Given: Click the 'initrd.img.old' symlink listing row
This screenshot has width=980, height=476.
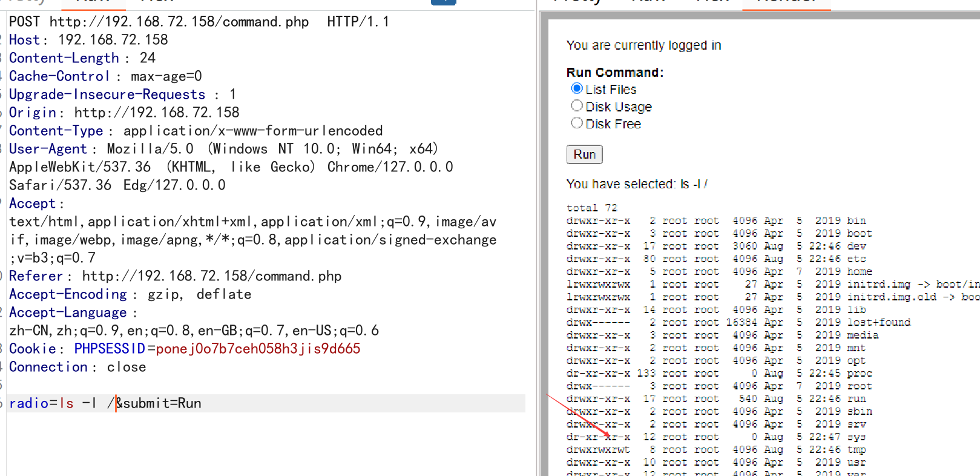Looking at the screenshot, I should [773, 297].
